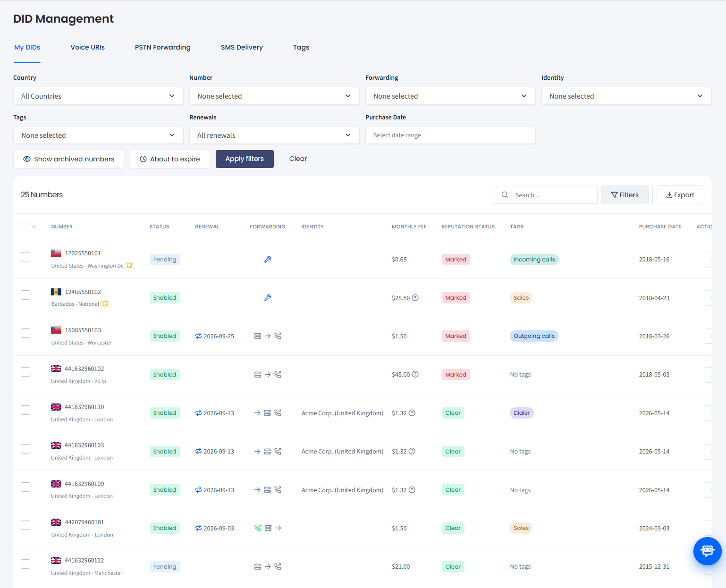This screenshot has width=726, height=588.
Task: Open the Forwarding filter dropdown
Action: [x=450, y=96]
